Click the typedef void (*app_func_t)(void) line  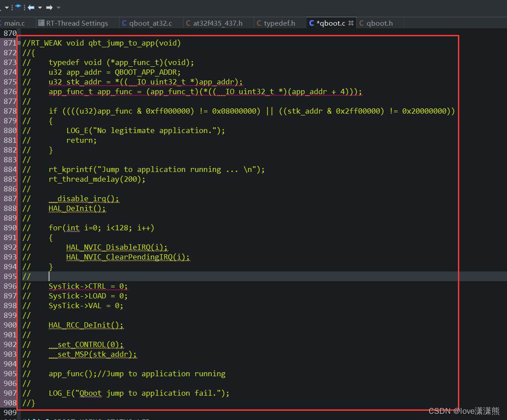[x=121, y=62]
